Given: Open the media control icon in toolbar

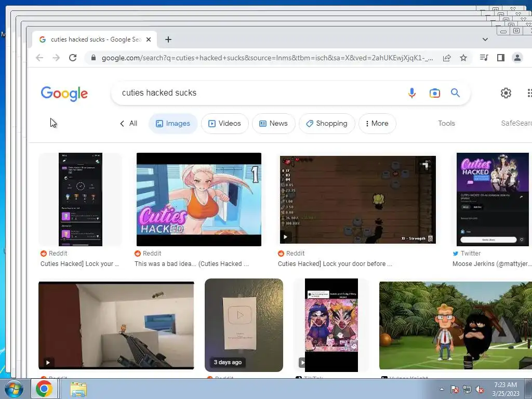Looking at the screenshot, I should (484, 58).
